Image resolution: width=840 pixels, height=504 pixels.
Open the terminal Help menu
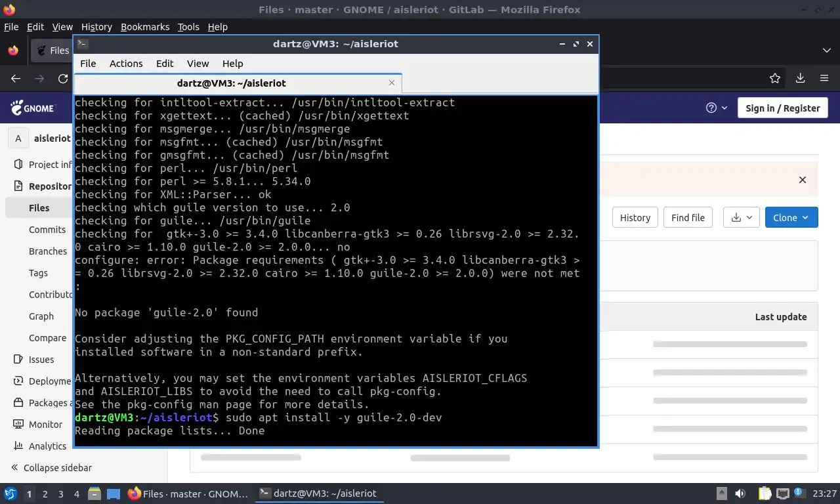[232, 64]
